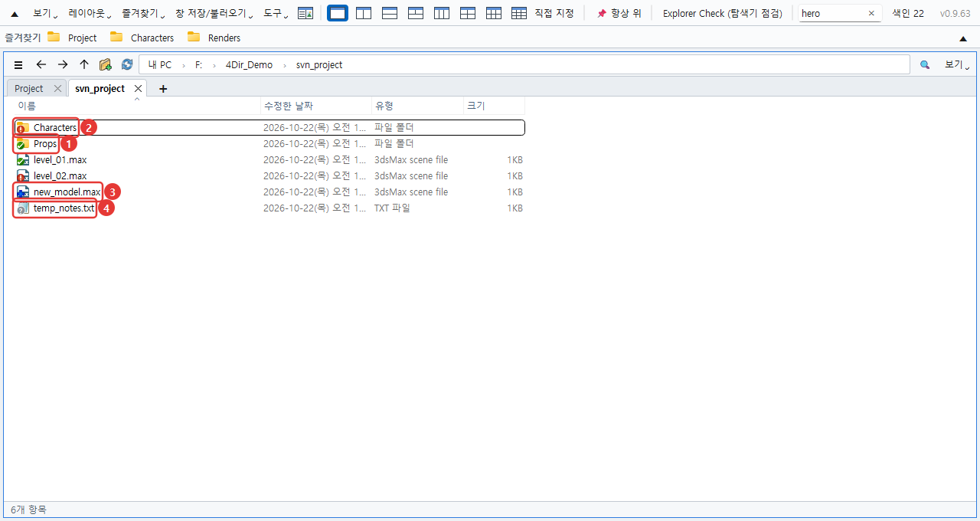Sort by the 이름 column header
The image size is (980, 521).
coord(138,106)
